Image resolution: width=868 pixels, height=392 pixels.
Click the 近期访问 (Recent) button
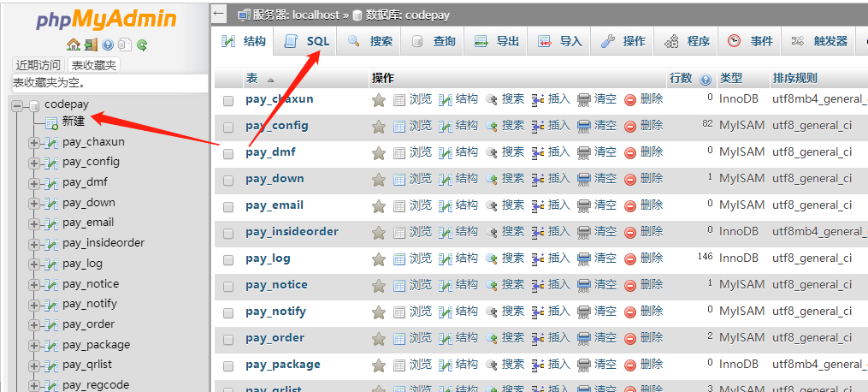(38, 65)
